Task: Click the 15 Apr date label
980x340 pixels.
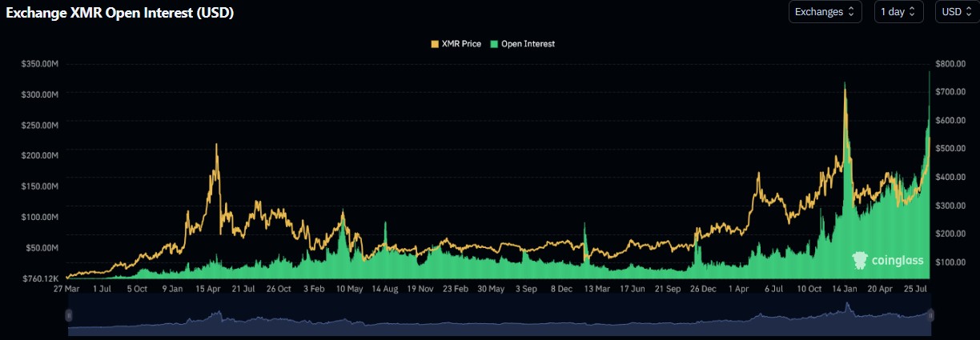Action: [x=208, y=289]
